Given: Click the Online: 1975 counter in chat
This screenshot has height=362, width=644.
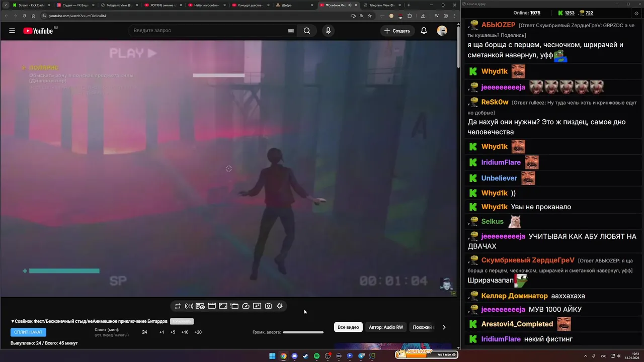Looking at the screenshot, I should (x=527, y=13).
